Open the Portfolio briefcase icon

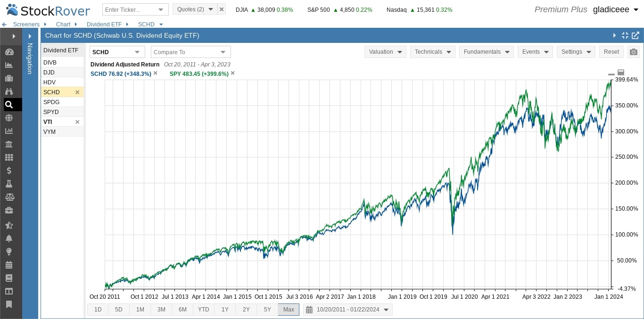tap(10, 78)
